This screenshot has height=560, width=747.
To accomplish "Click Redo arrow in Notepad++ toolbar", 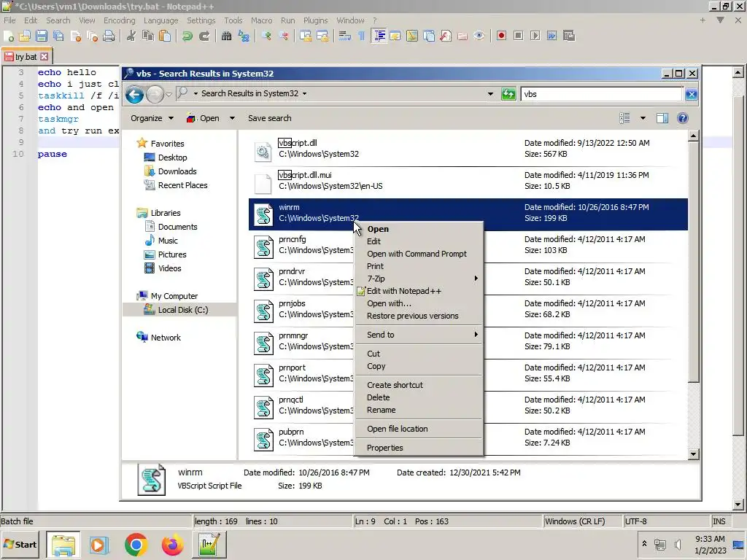I will (x=204, y=36).
